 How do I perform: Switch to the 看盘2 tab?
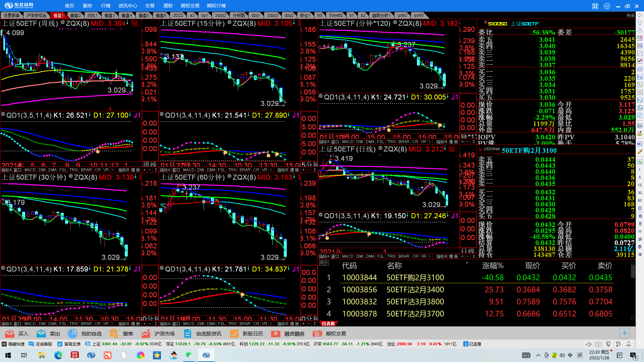pyautogui.click(x=75, y=15)
